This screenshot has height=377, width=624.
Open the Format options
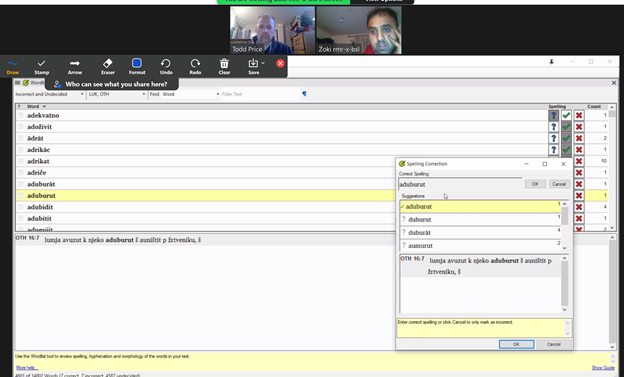[137, 66]
